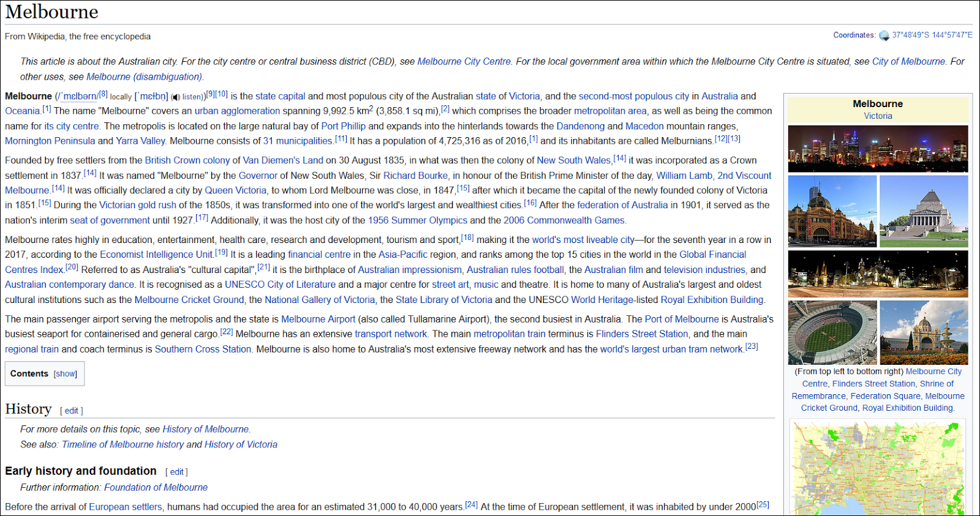Open the City of Melbourne hatnote link

coord(909,61)
